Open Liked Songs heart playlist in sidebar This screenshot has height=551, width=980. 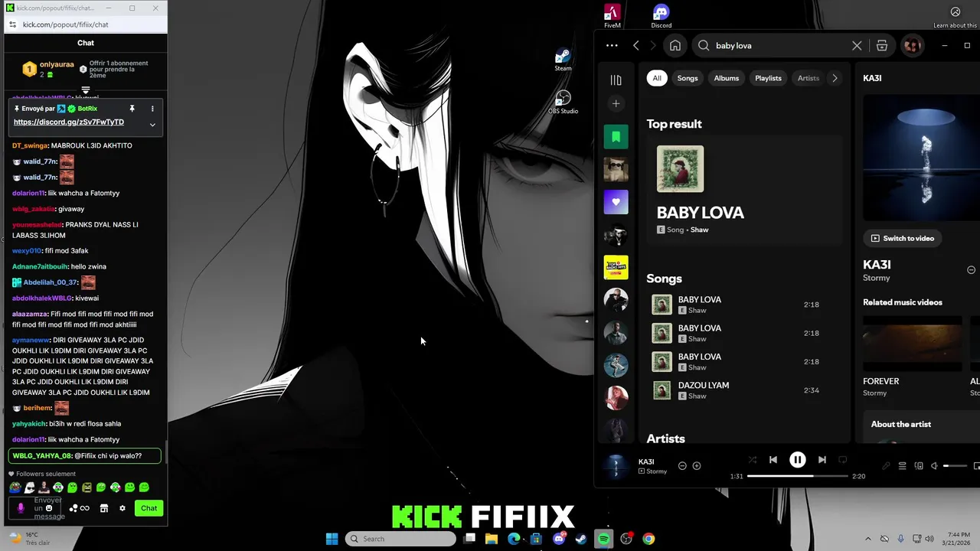[x=616, y=202]
